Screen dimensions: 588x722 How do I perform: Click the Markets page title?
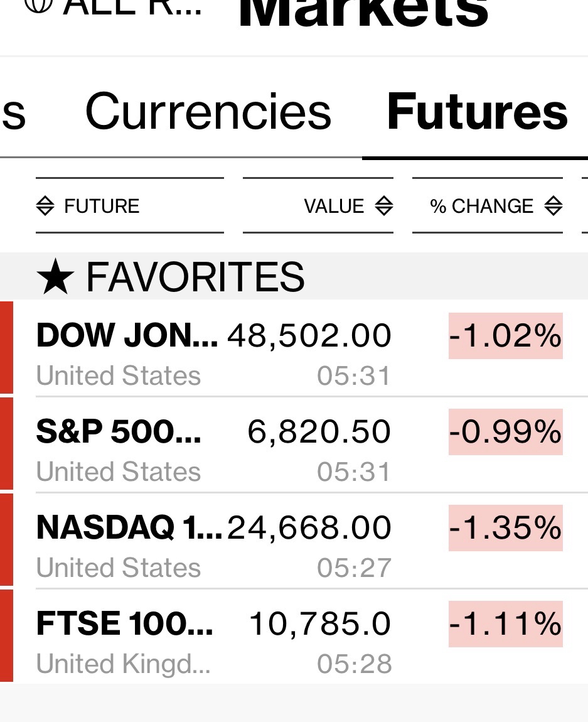[x=363, y=11]
